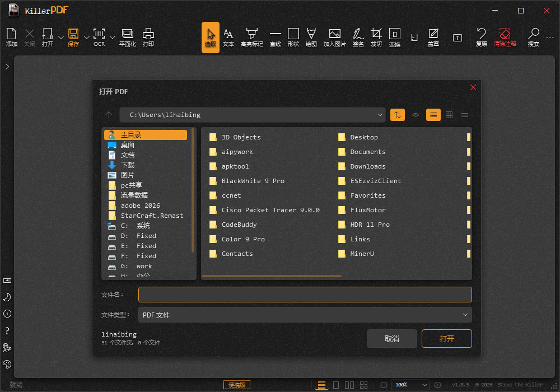Choose the 变换 (Transform) tool
The height and width of the screenshot is (392, 560).
395,37
